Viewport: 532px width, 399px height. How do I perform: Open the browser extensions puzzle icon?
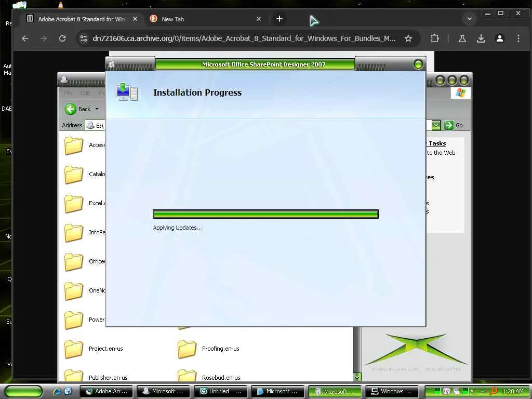[434, 38]
